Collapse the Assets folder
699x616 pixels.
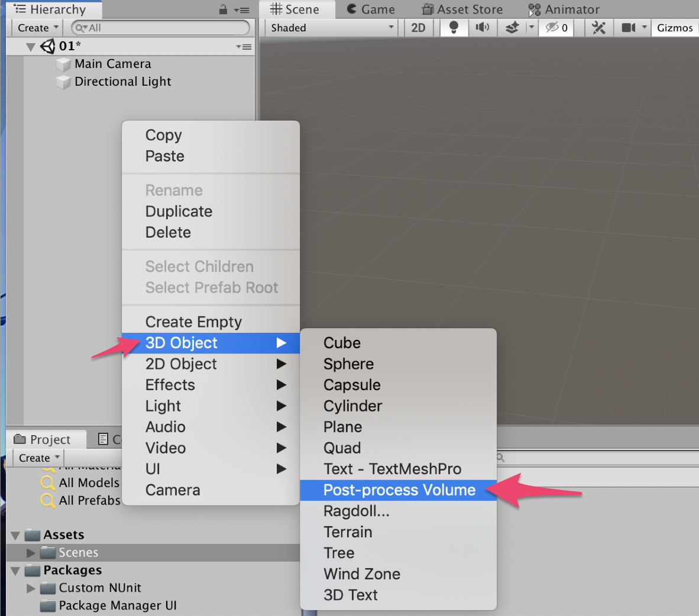(x=15, y=535)
